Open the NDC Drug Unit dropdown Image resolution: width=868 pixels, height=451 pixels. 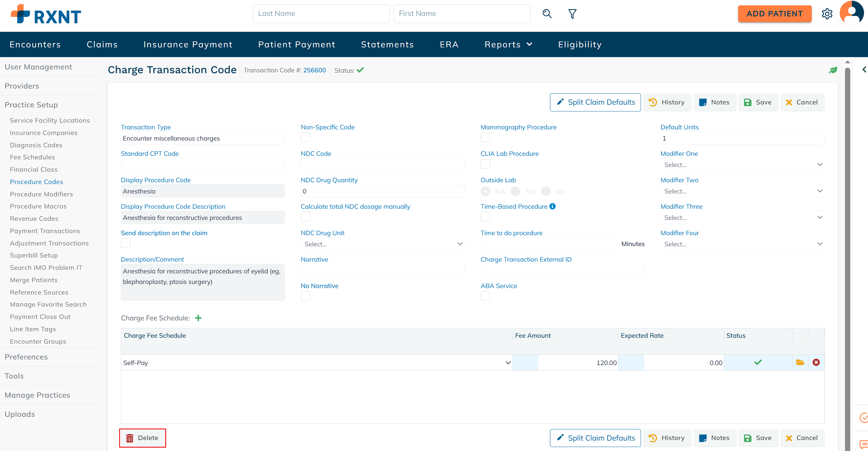[382, 244]
